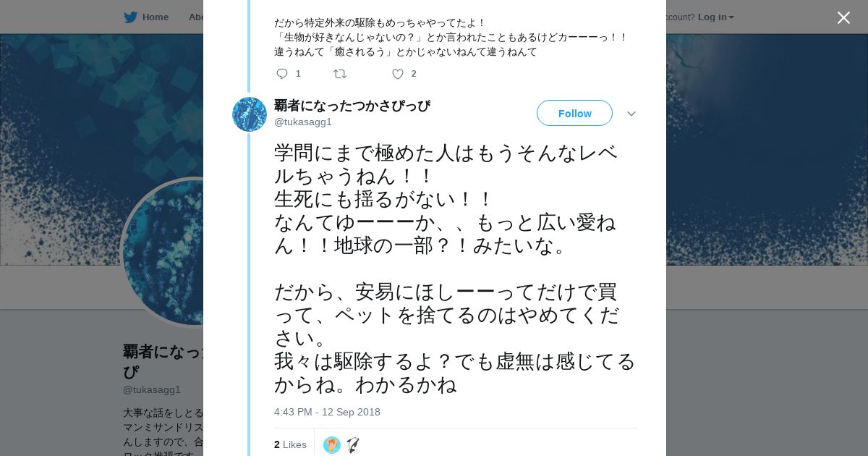Open avatar of 覇者になったつかさぴっぴ in tweet

click(250, 114)
